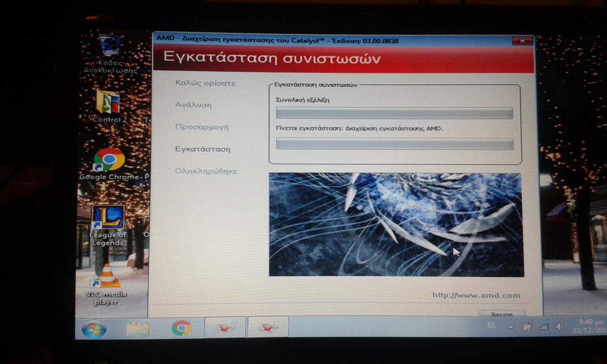Open Windows Explorer from the taskbar

[138, 329]
